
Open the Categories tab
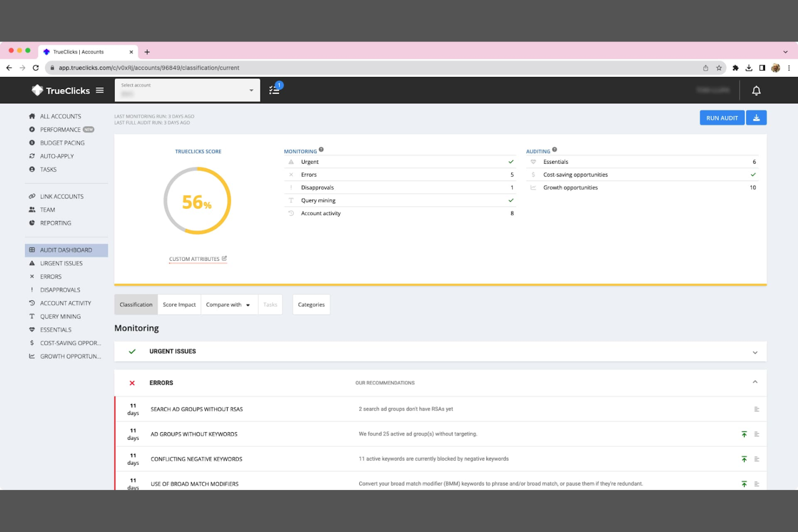click(x=311, y=305)
